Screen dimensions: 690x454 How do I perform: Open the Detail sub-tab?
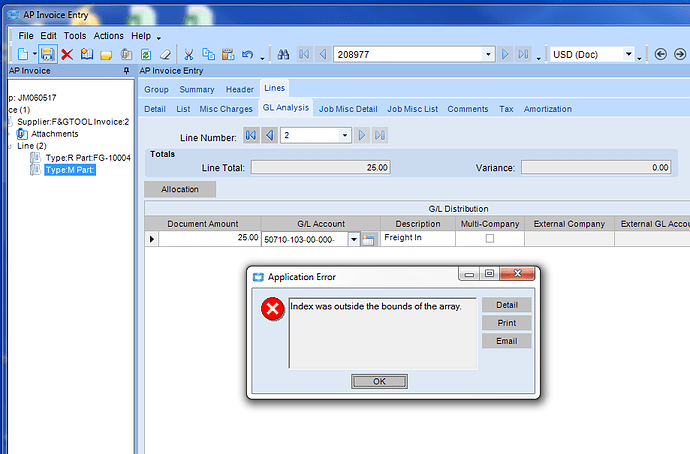[155, 109]
